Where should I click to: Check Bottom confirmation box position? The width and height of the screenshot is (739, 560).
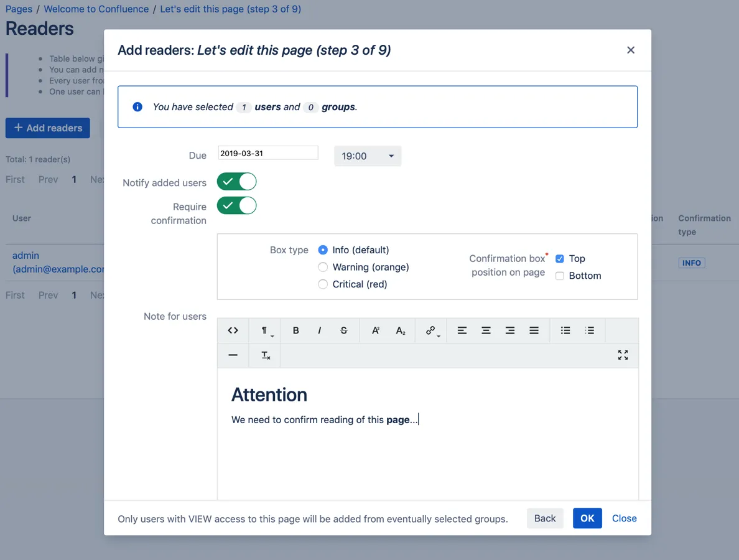click(560, 276)
